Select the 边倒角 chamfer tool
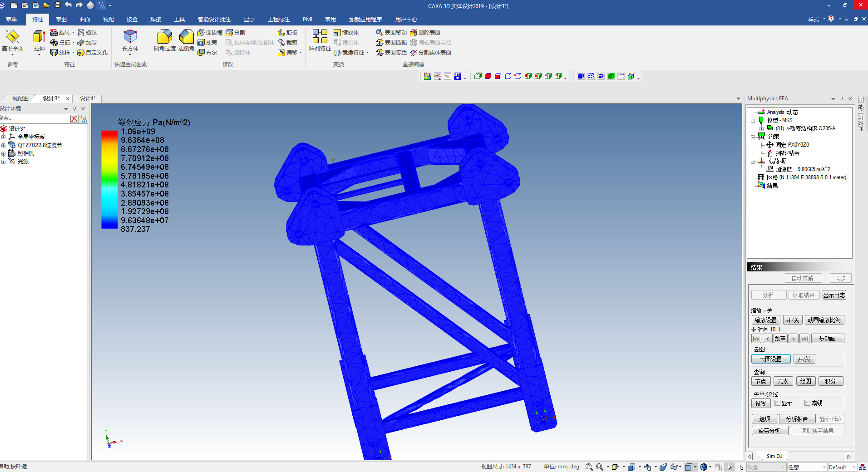 (186, 40)
